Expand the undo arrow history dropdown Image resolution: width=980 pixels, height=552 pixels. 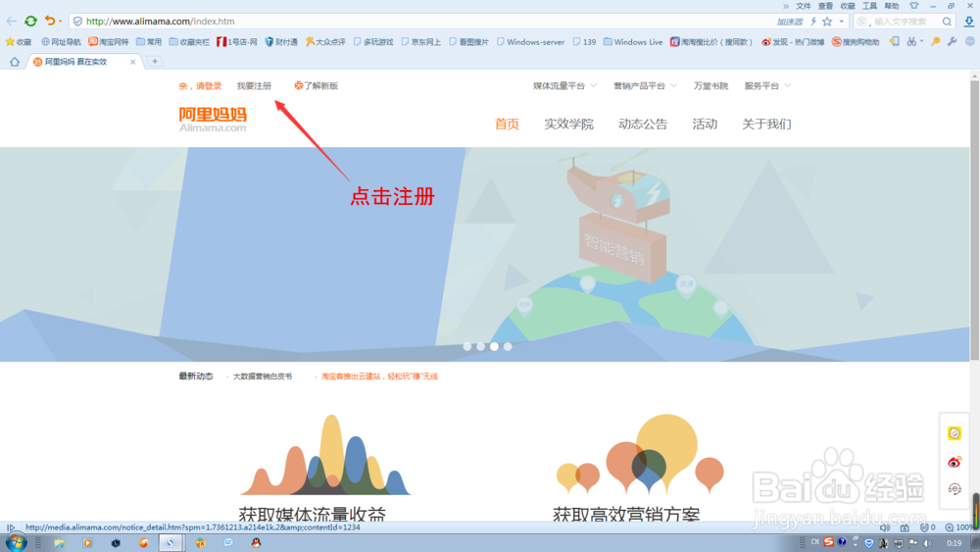coord(60,22)
